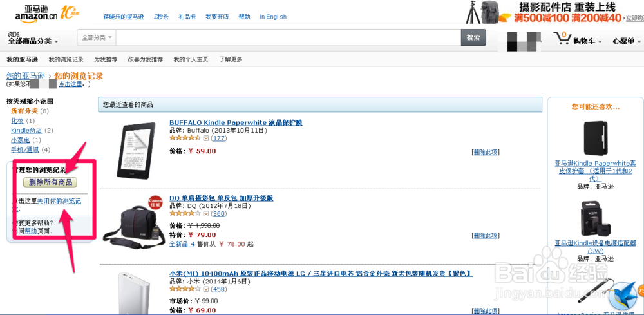Delete the 小米 power bank item
The width and height of the screenshot is (644, 315).
(x=486, y=311)
